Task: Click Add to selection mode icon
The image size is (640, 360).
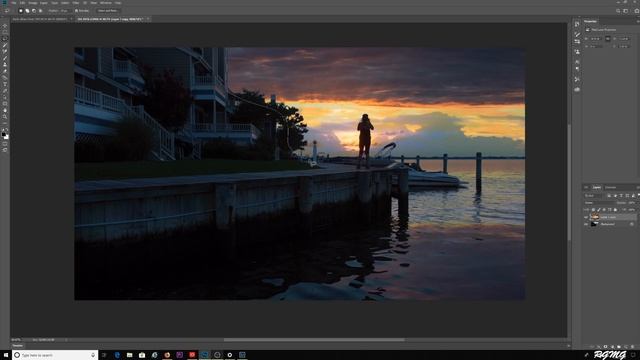Action: [27, 11]
